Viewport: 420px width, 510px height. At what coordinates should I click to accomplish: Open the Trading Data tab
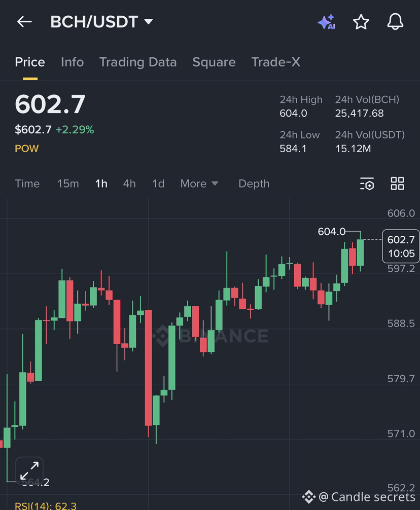click(138, 62)
